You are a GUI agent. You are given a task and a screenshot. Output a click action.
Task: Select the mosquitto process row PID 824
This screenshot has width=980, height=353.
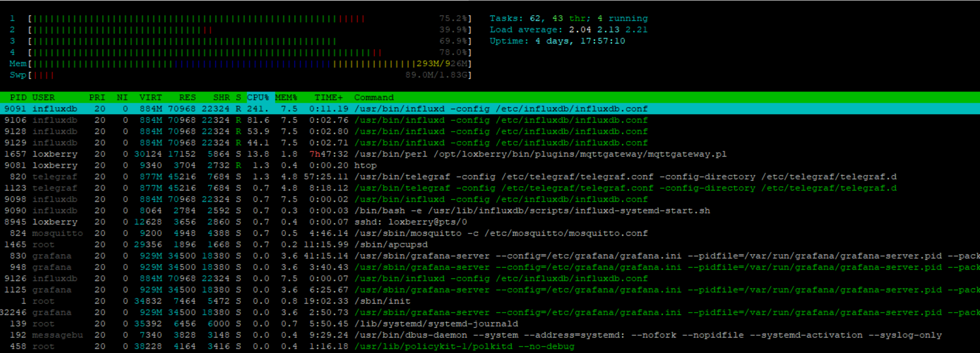pyautogui.click(x=490, y=233)
